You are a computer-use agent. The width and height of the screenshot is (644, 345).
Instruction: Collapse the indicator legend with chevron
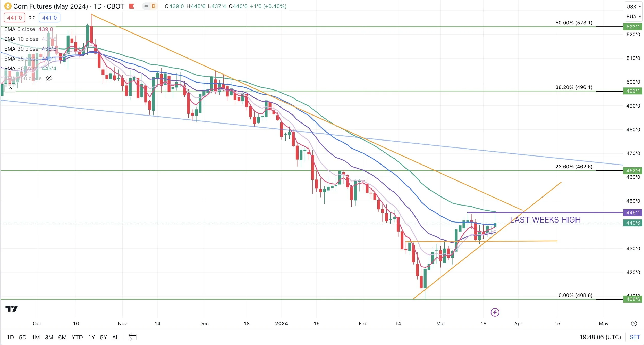[10, 88]
